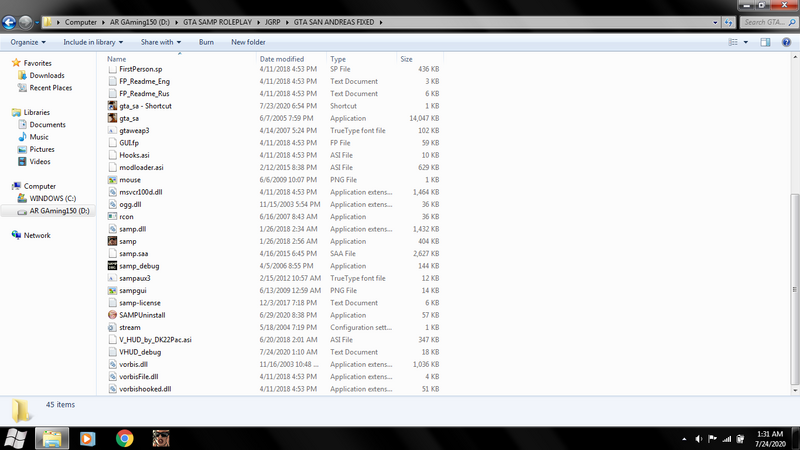Launch Windows Media Player from taskbar
Screen dimensions: 800x450
pyautogui.click(x=88, y=438)
